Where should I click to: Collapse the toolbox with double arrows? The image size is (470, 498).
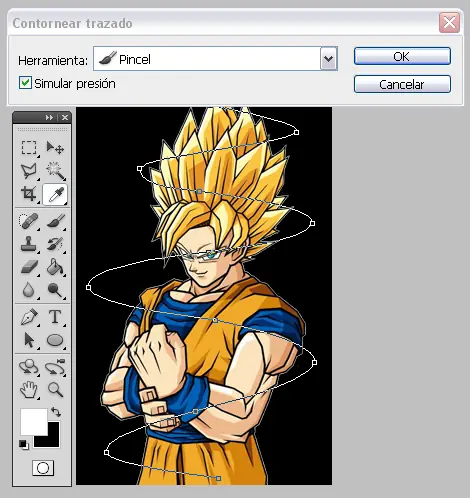point(49,117)
